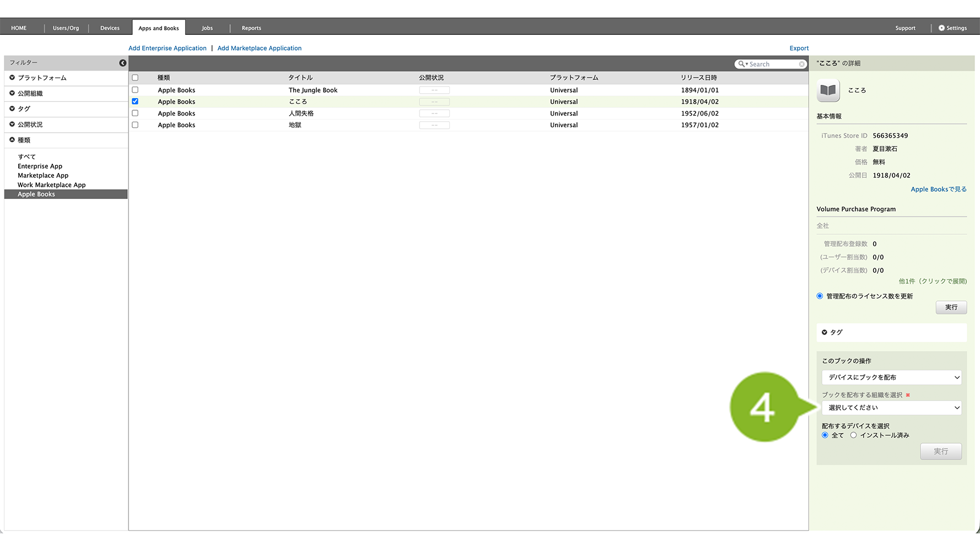The height and width of the screenshot is (551, 980).
Task: Click the Export link
Action: pyautogui.click(x=799, y=48)
